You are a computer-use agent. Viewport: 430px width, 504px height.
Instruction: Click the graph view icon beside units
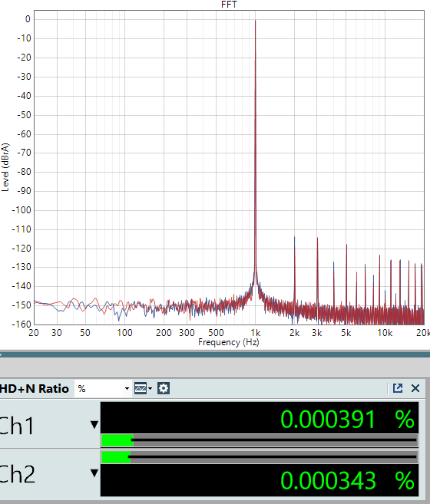(x=141, y=388)
